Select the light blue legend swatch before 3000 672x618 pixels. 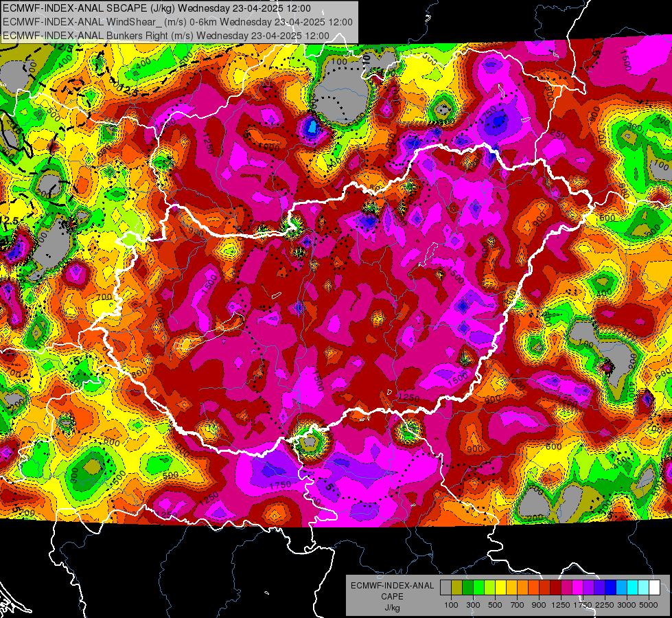point(622,587)
